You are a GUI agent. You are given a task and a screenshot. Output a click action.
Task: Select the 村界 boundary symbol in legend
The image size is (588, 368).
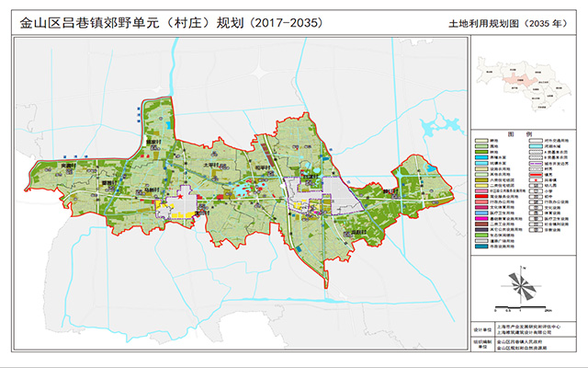[x=536, y=169]
